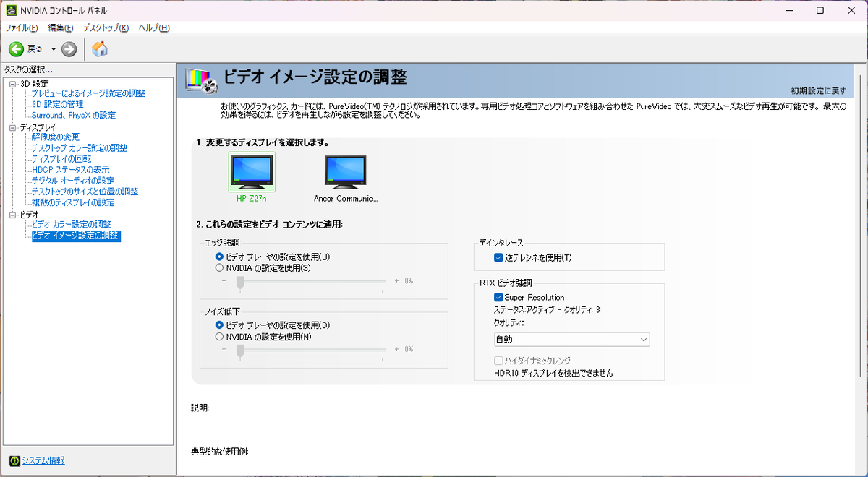Click the ノイズ低下 slider thumb
This screenshot has height=477, width=868.
(240, 351)
